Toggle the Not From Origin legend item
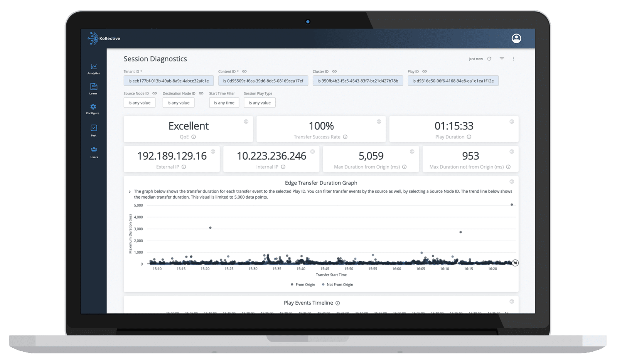This screenshot has width=617, height=364. [x=338, y=285]
